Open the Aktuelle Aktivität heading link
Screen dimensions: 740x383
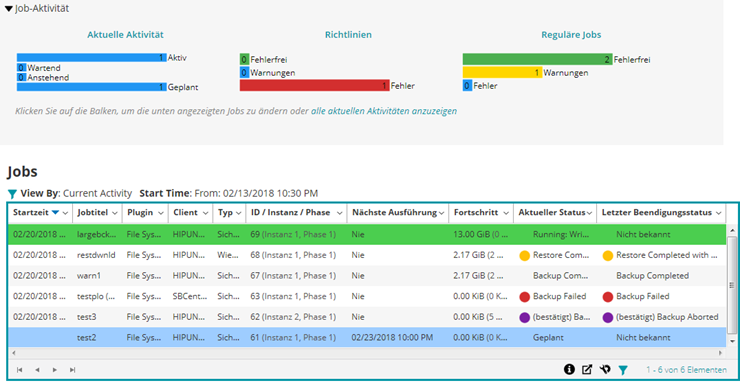click(126, 34)
